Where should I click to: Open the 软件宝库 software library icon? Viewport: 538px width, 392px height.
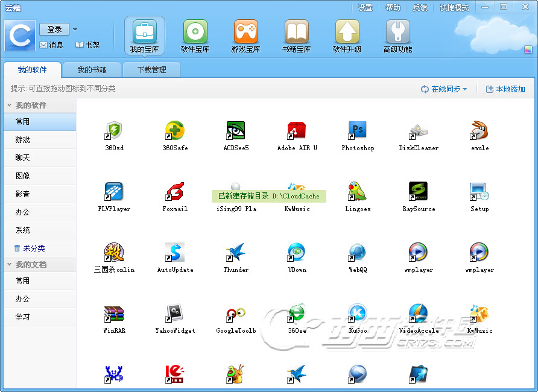pyautogui.click(x=195, y=33)
